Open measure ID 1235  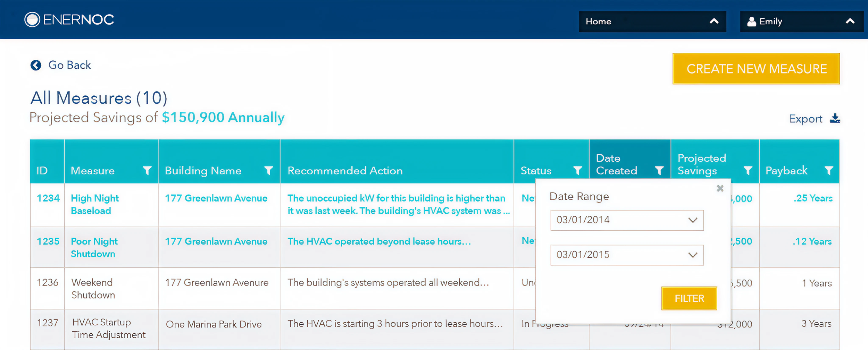pyautogui.click(x=48, y=241)
